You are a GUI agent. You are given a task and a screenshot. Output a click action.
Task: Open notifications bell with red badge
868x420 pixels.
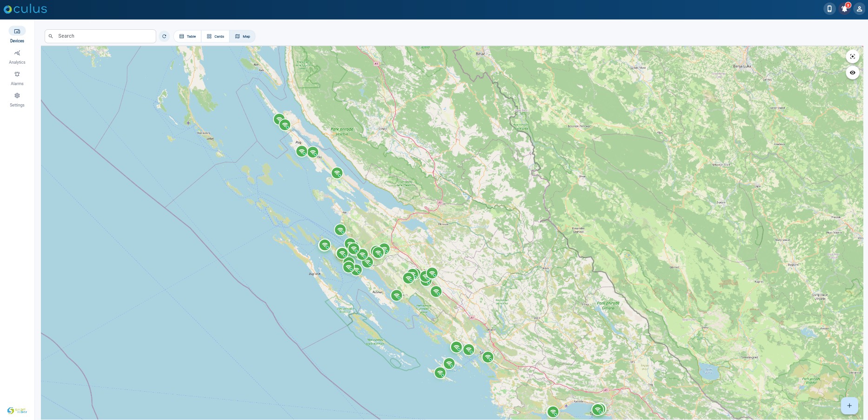(x=844, y=9)
